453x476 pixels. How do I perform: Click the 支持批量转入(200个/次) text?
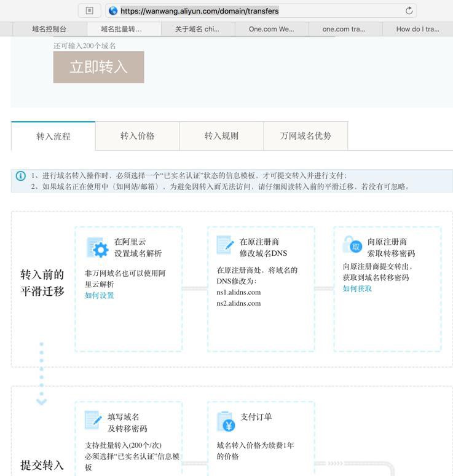click(123, 445)
